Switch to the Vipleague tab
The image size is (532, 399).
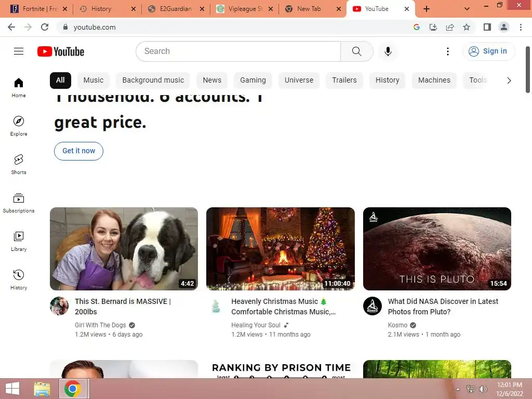pyautogui.click(x=244, y=9)
